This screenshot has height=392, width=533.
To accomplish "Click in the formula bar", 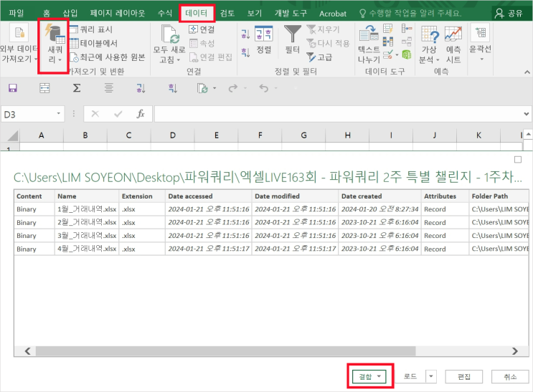I will 338,114.
